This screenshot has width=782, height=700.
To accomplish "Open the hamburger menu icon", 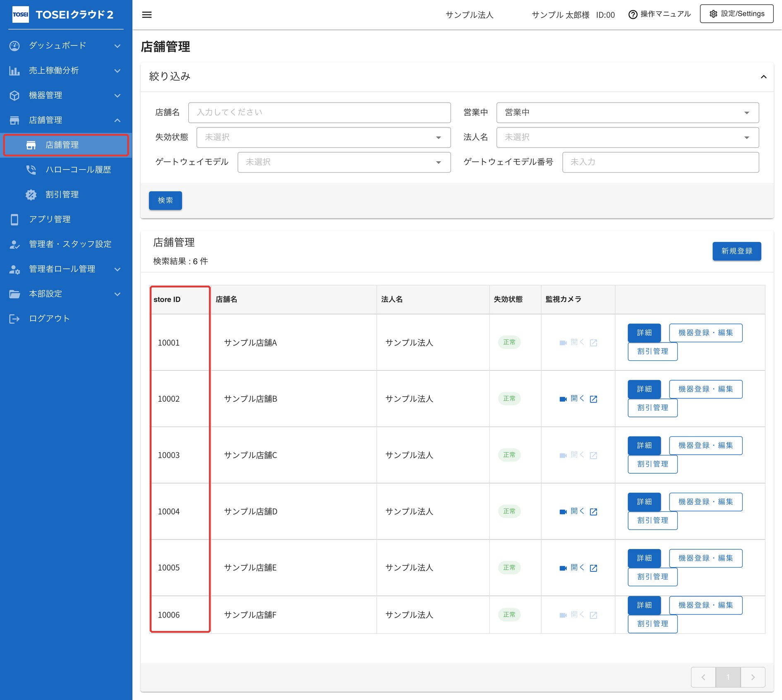I will (x=147, y=15).
